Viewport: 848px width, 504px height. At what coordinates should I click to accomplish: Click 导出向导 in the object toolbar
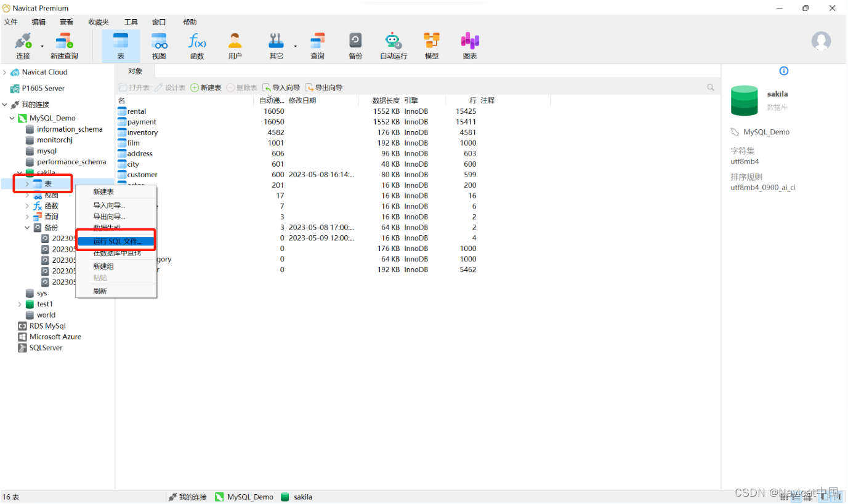pos(324,87)
